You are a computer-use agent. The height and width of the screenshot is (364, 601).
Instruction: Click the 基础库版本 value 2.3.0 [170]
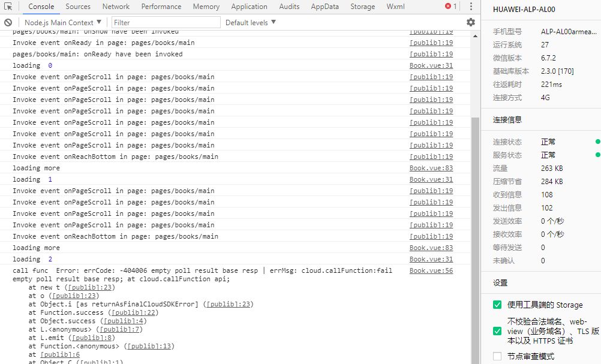(557, 71)
